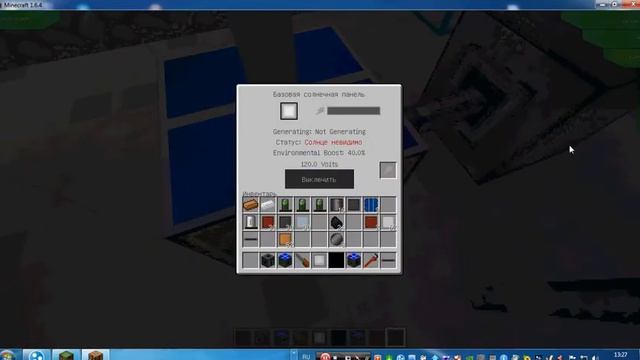The image size is (640, 360).
Task: Click the Environmental Boost: 40.0% line
Action: tap(319, 153)
